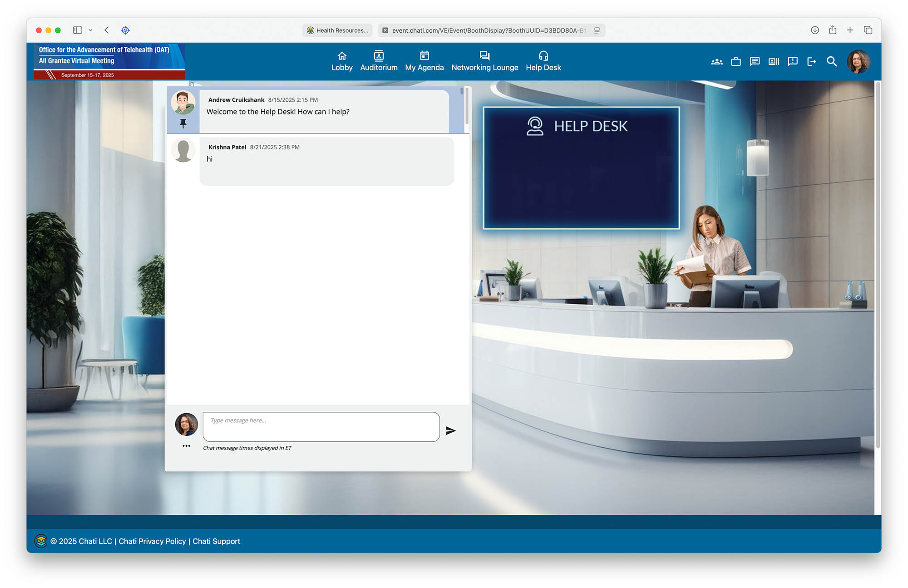The image size is (908, 588).
Task: Expand the Safari sidebar dropdown chevron
Action: point(90,30)
